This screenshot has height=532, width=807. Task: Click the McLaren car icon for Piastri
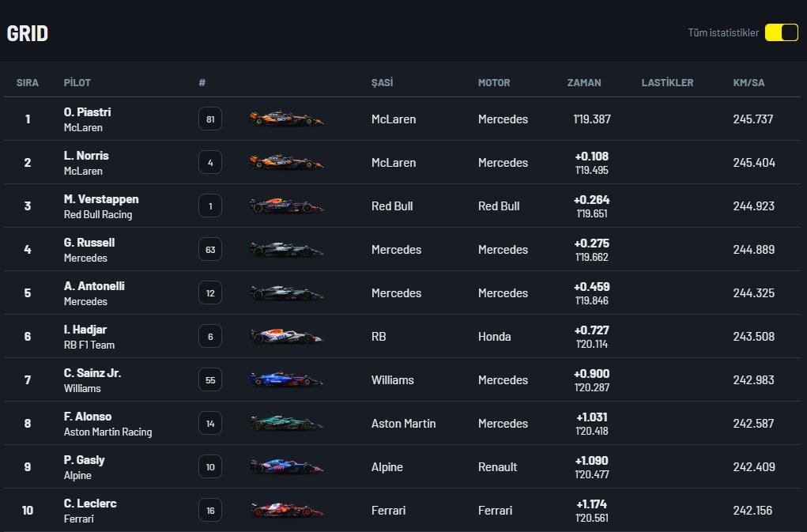(287, 119)
